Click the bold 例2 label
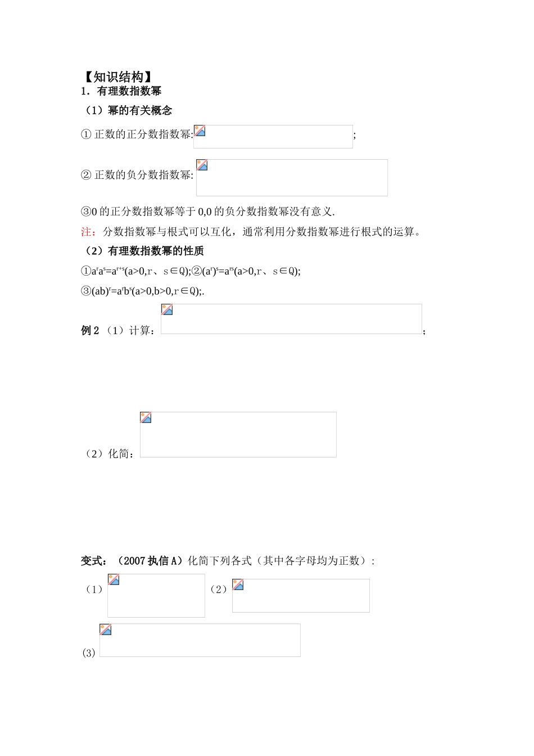The height and width of the screenshot is (756, 534). click(90, 331)
